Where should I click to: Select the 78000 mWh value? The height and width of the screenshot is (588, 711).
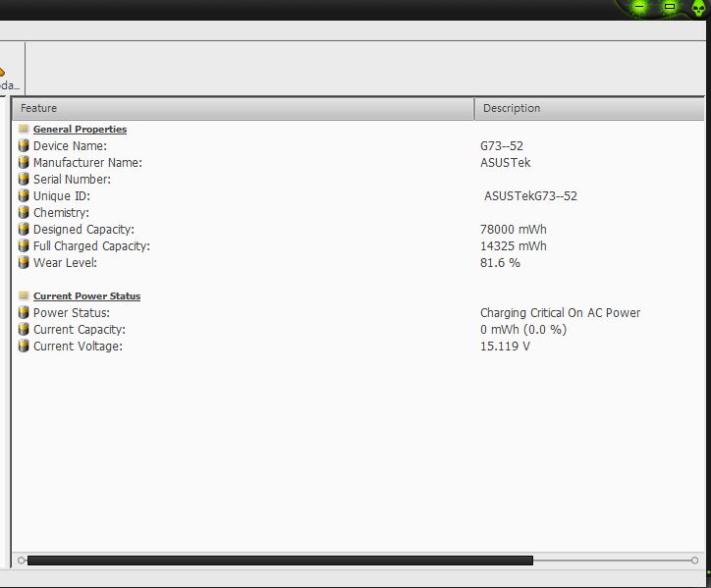(x=514, y=230)
